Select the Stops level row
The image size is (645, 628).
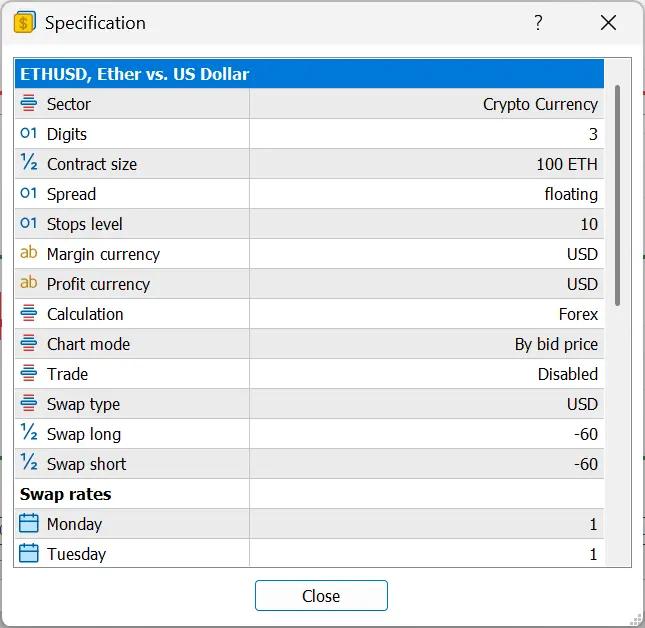click(x=309, y=224)
